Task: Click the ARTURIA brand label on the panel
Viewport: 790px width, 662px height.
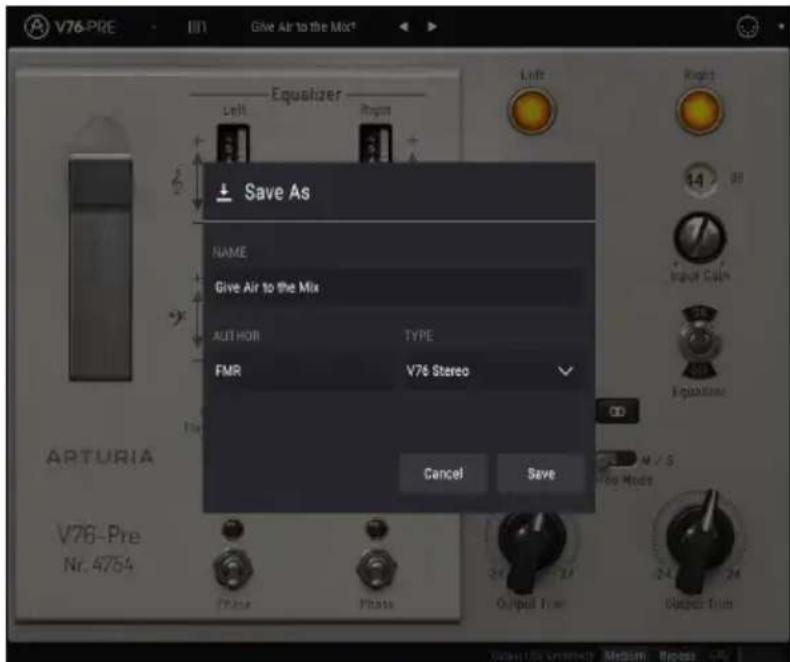Action: click(x=100, y=457)
